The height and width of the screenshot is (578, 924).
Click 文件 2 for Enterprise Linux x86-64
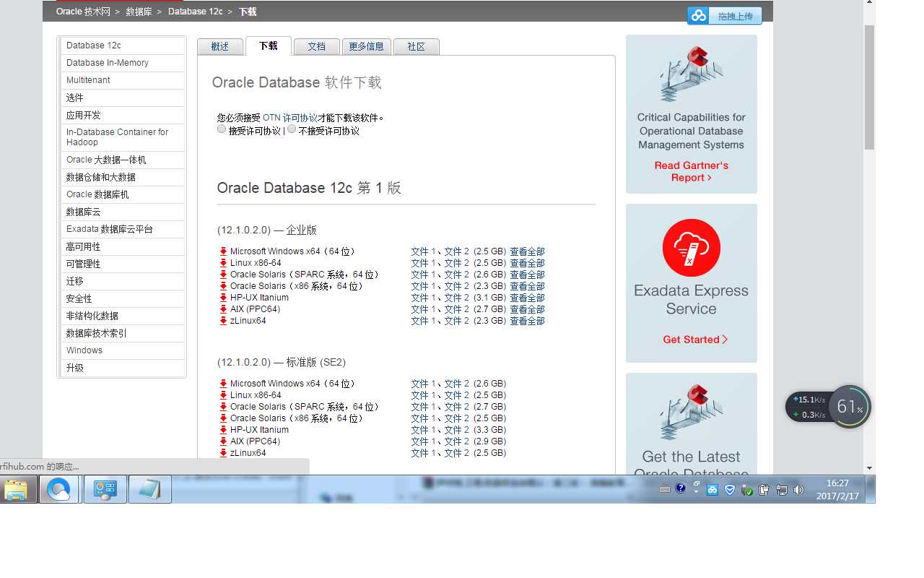(457, 263)
